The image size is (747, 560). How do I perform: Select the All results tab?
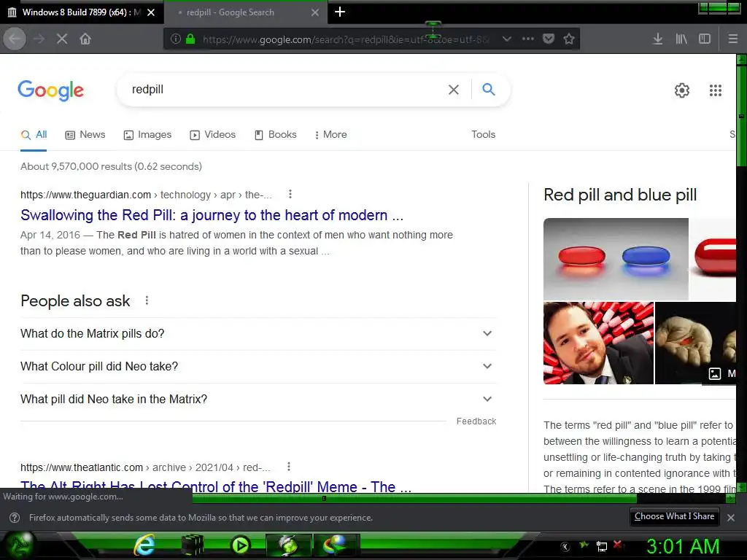34,135
